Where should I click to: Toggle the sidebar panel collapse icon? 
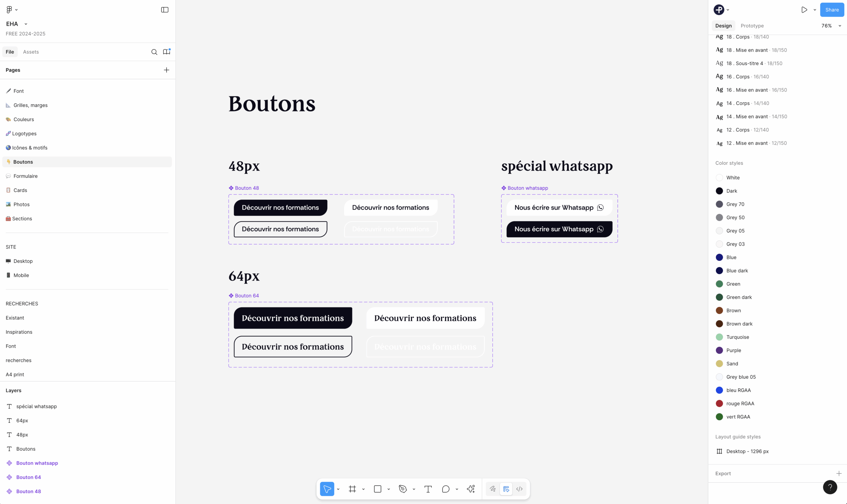(165, 10)
